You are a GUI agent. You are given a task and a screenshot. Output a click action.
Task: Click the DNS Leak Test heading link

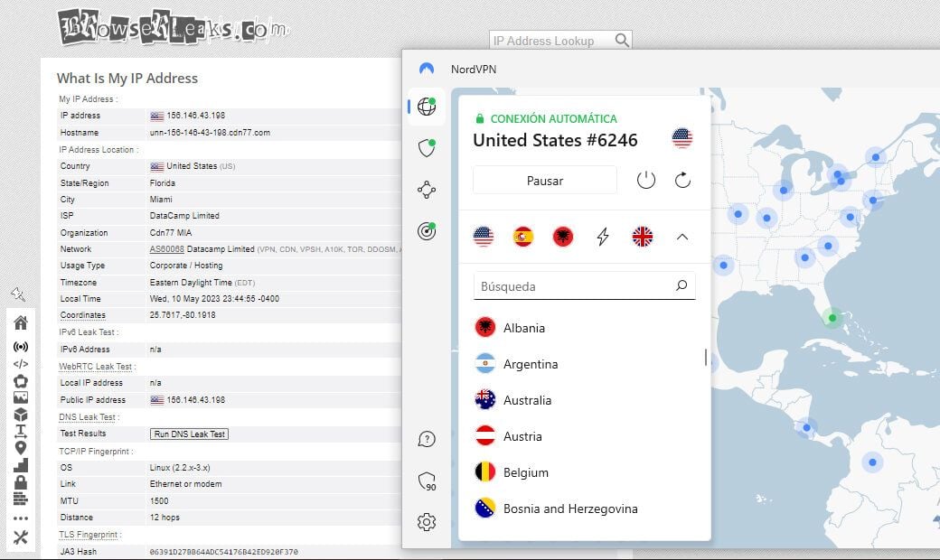click(88, 417)
